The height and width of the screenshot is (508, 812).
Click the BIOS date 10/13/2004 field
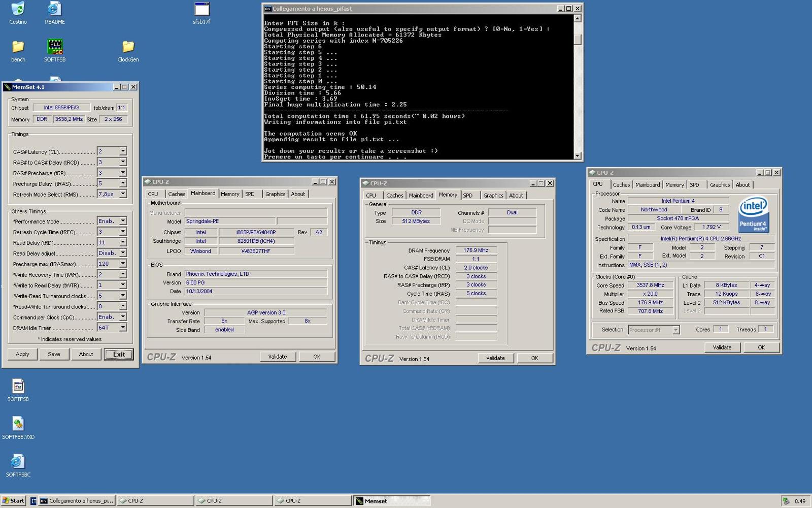(x=256, y=291)
